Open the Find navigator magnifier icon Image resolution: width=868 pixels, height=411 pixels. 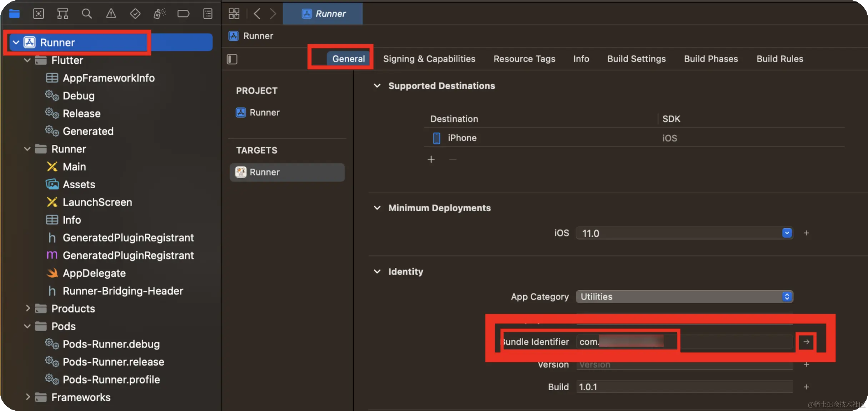point(86,14)
